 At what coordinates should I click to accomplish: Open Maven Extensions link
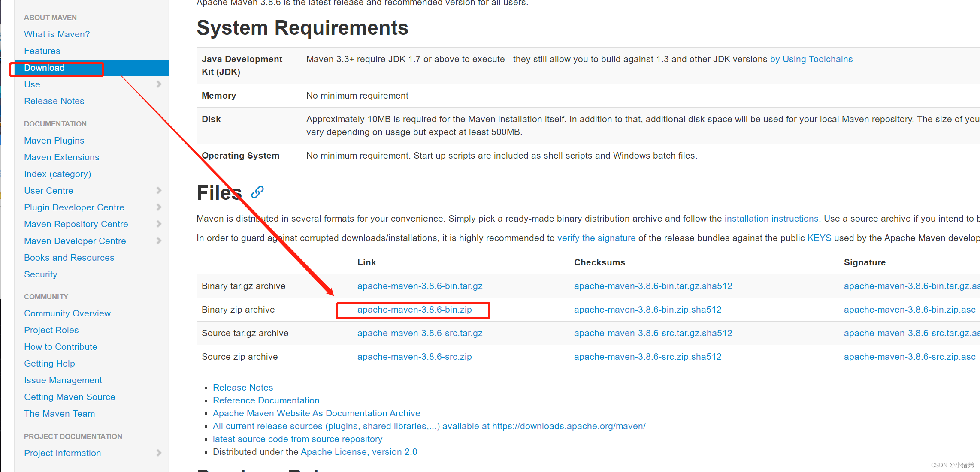(x=61, y=157)
